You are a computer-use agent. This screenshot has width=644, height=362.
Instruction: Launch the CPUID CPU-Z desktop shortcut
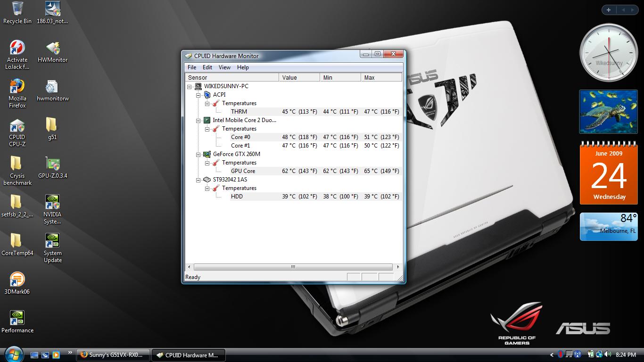click(x=17, y=132)
